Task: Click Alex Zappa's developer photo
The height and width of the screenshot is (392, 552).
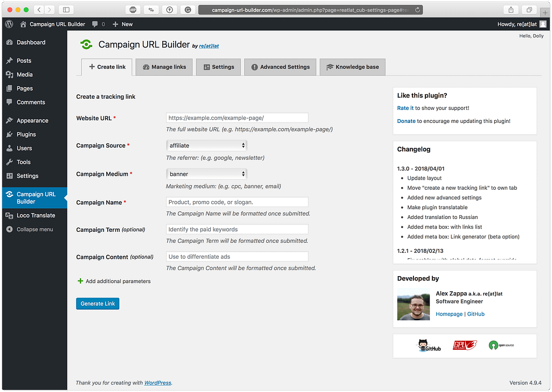Action: pyautogui.click(x=413, y=304)
